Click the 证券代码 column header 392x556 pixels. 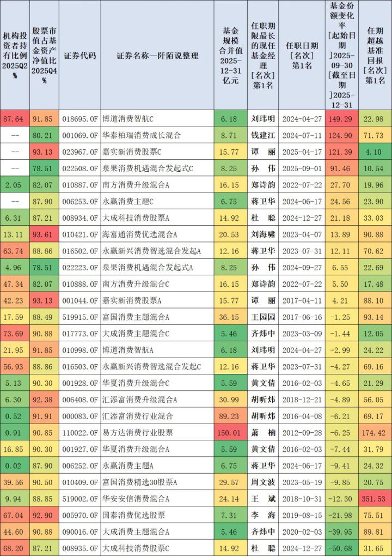pyautogui.click(x=79, y=56)
